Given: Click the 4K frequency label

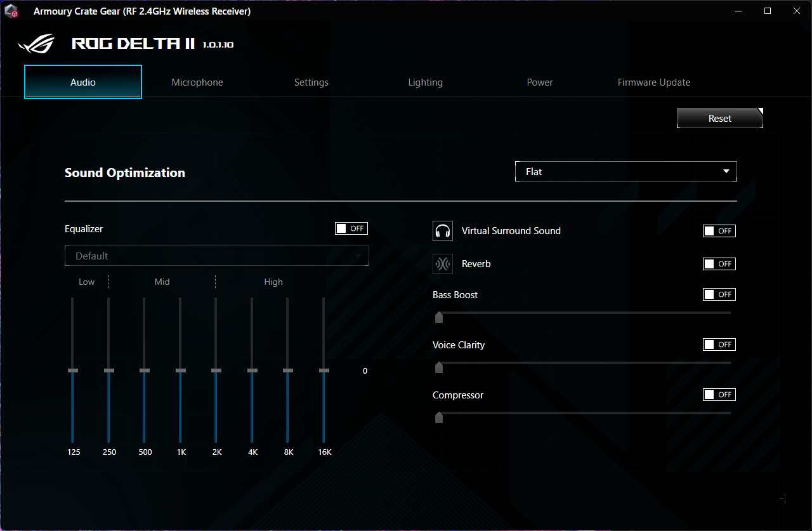Looking at the screenshot, I should click(x=253, y=452).
